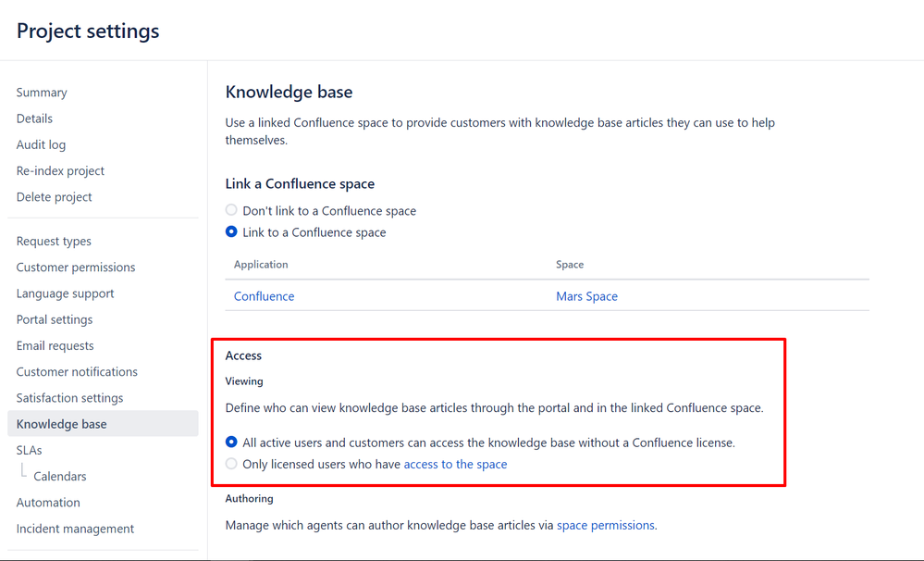The height and width of the screenshot is (561, 924).
Task: Open Calendars under SLAs
Action: pyautogui.click(x=60, y=476)
